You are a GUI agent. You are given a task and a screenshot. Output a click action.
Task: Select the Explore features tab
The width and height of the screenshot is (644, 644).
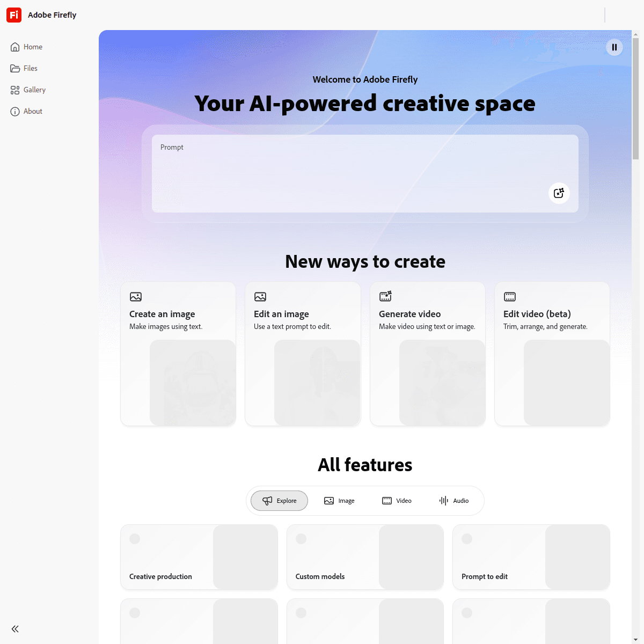point(280,501)
